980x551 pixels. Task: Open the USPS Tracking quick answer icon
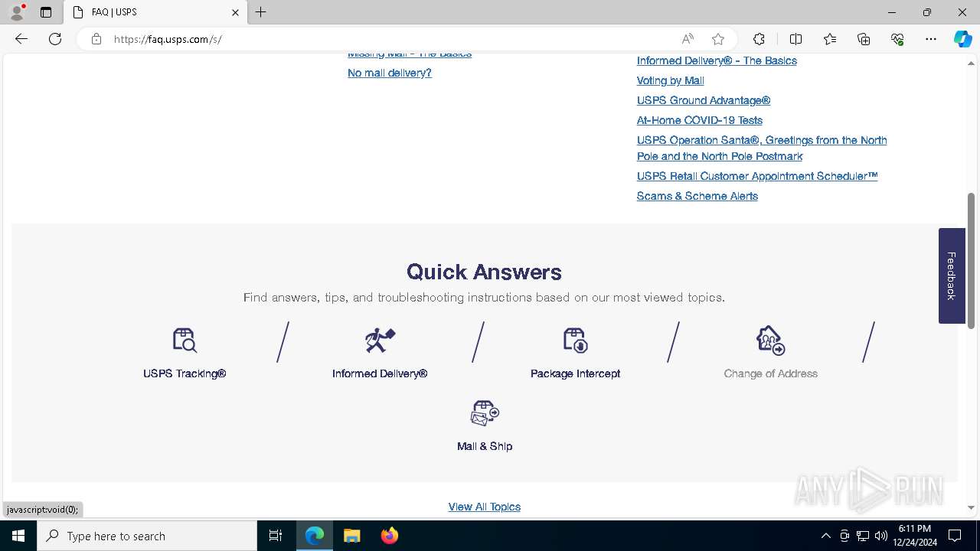coord(185,340)
